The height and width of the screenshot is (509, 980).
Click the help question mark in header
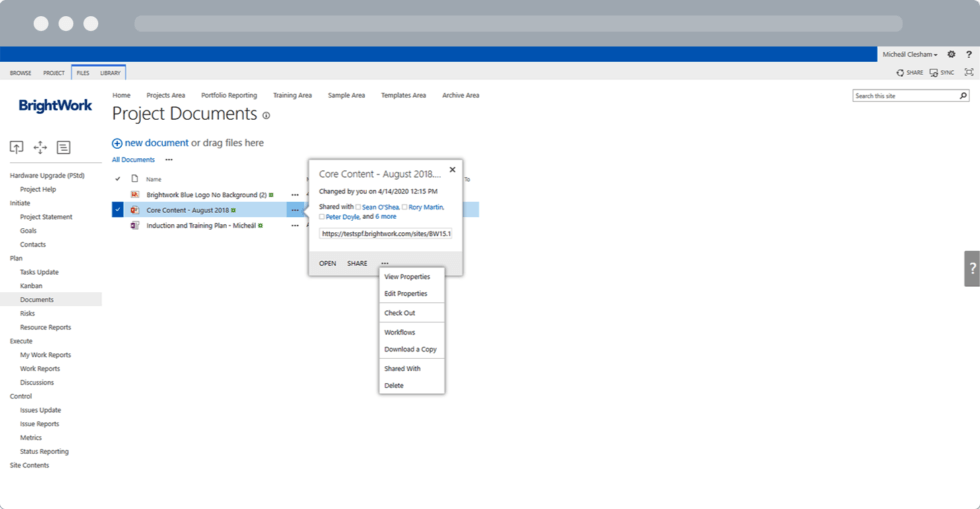pyautogui.click(x=968, y=55)
